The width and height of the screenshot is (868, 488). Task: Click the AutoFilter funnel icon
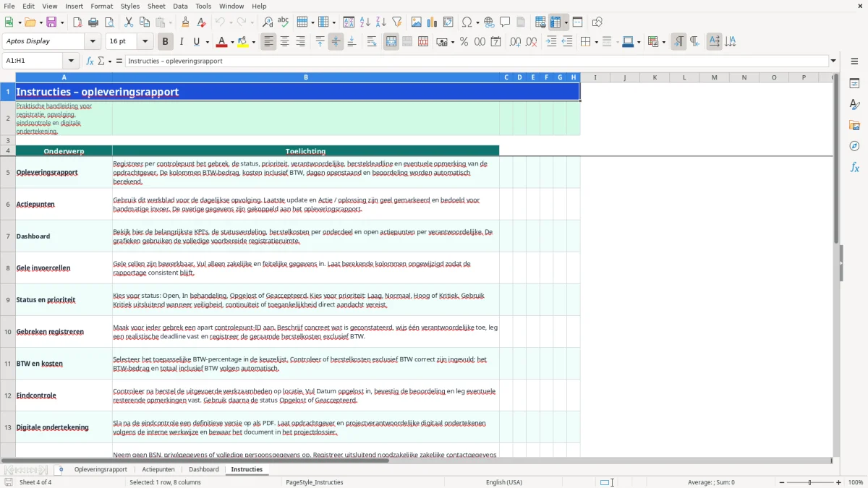coord(396,22)
